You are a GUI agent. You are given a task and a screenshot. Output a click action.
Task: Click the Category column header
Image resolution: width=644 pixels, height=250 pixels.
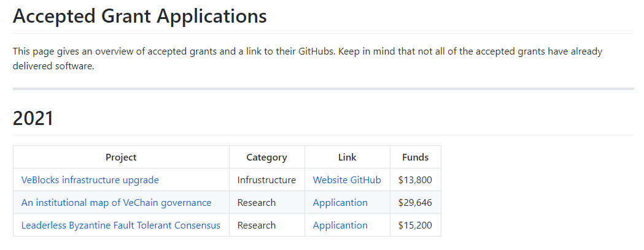(266, 157)
